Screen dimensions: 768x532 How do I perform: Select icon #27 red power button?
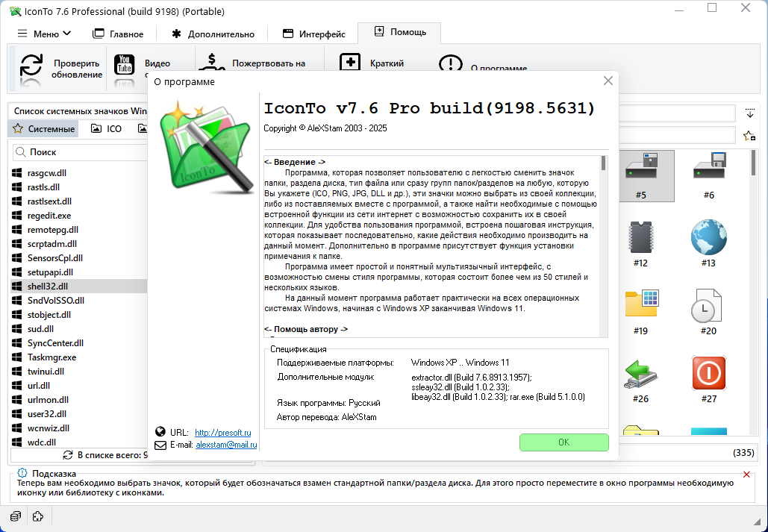pos(709,373)
